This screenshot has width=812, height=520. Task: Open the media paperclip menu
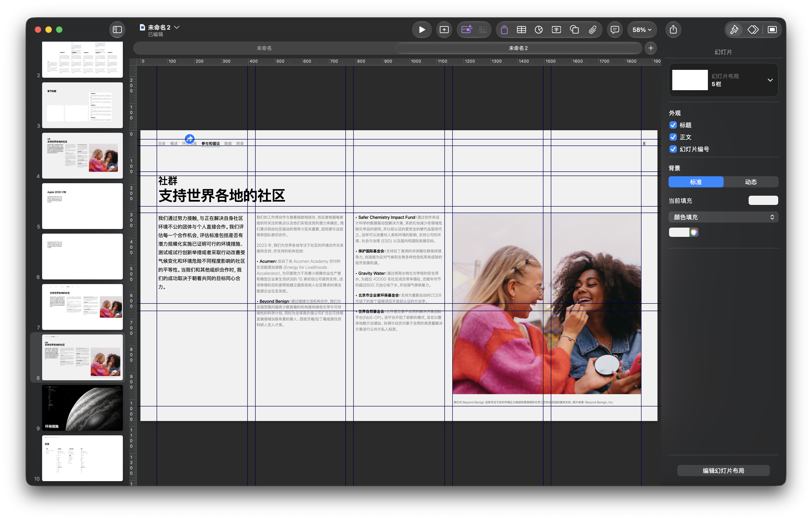(x=592, y=30)
